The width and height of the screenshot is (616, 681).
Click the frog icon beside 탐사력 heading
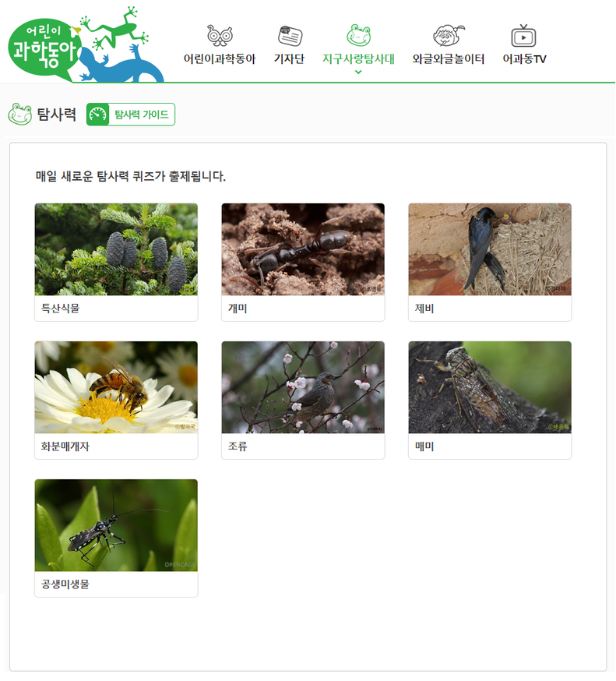20,115
